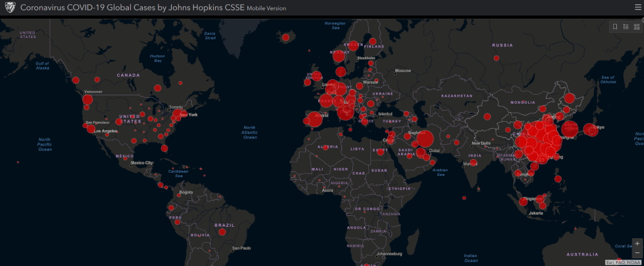Click the Johns Hopkins shield logo
Viewport: 644px width, 266px height.
[x=10, y=8]
